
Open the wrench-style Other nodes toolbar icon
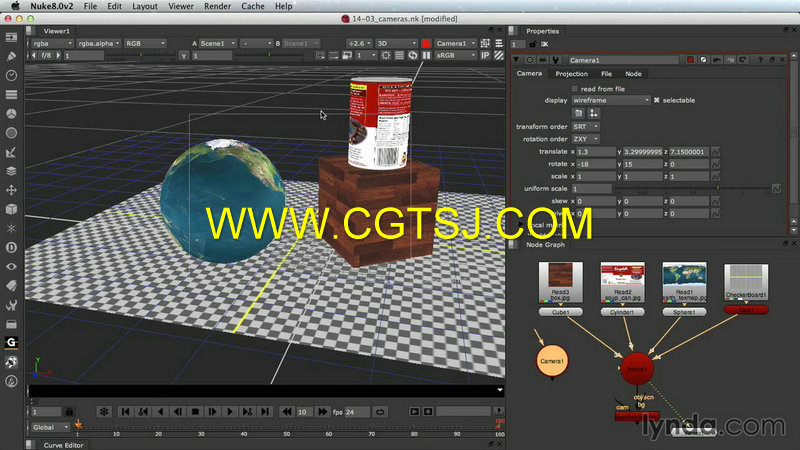(x=11, y=305)
